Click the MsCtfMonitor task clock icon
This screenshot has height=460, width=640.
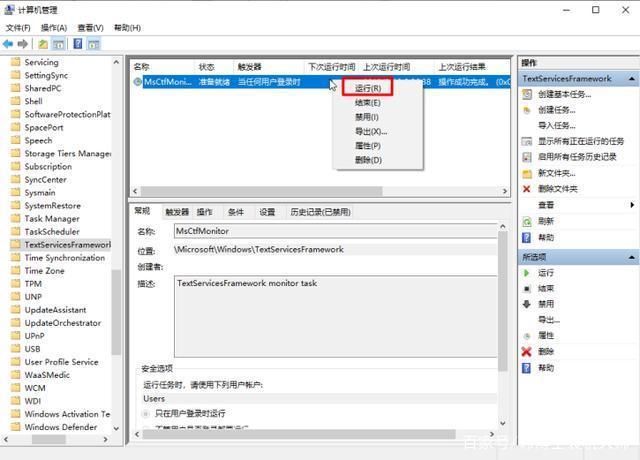pyautogui.click(x=138, y=82)
